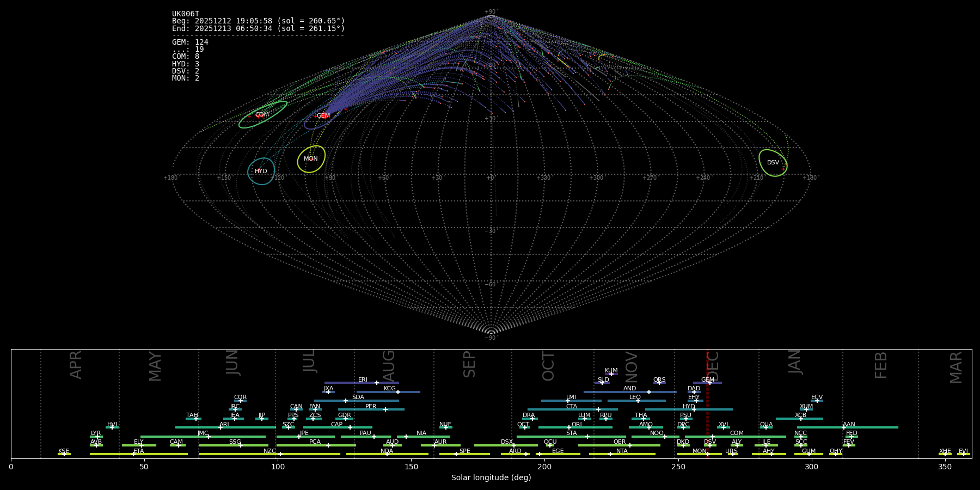
Task: Click the 'GEM: 124' count in legend
Action: click(x=190, y=42)
